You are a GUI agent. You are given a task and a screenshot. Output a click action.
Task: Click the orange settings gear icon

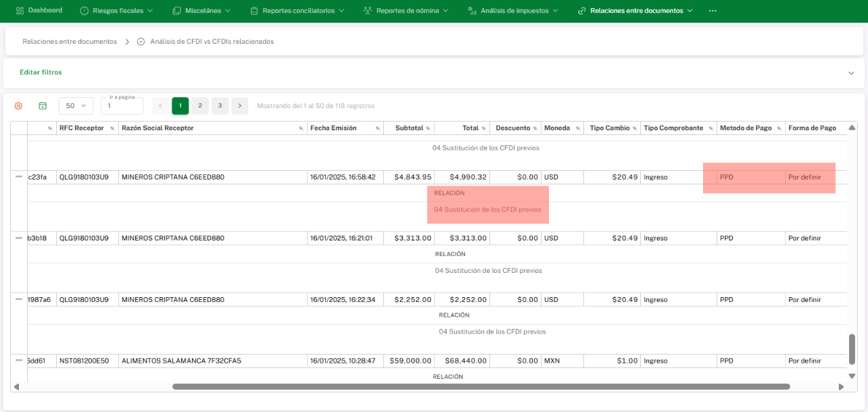click(x=18, y=106)
